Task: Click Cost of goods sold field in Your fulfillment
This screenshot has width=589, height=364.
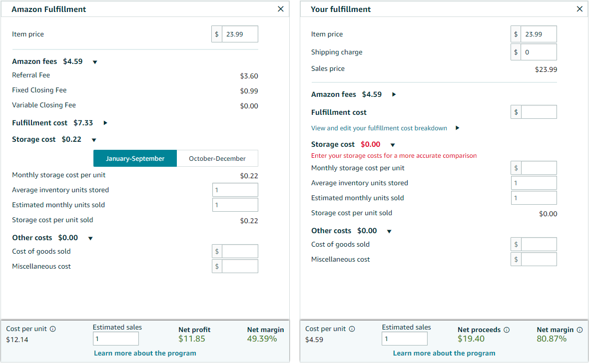Action: tap(539, 244)
